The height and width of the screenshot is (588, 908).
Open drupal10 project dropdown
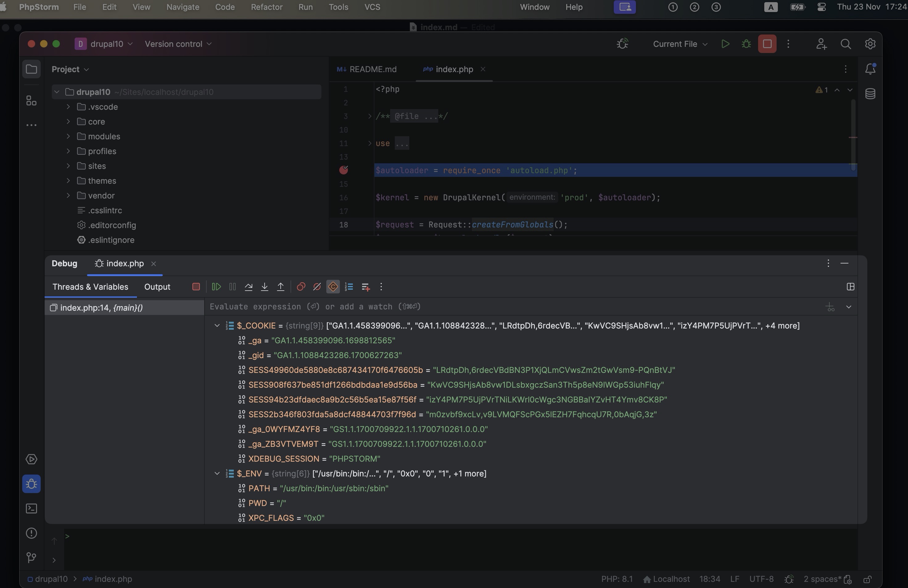104,44
